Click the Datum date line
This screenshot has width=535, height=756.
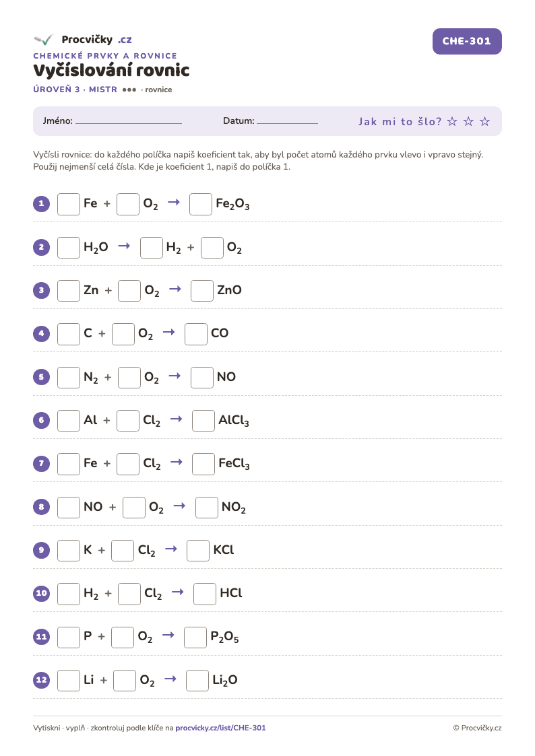tap(287, 123)
